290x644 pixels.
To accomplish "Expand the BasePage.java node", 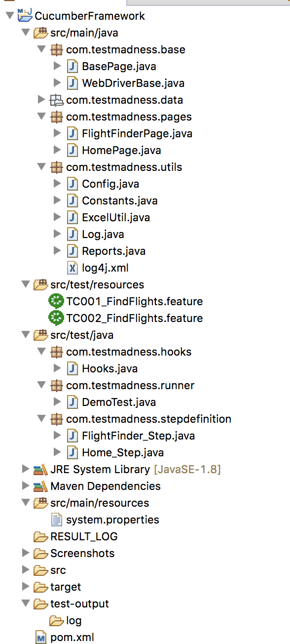I will [57, 66].
